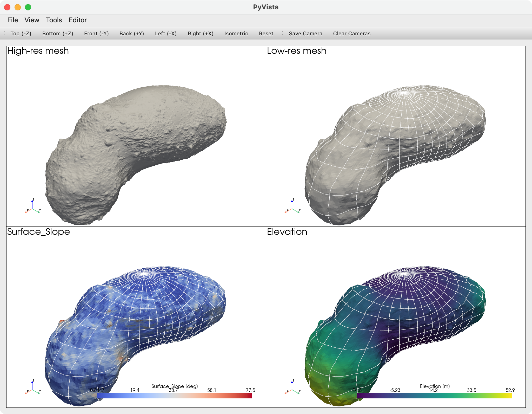Select the Front (-Y) view
Viewport: 532px width, 414px height.
click(96, 34)
